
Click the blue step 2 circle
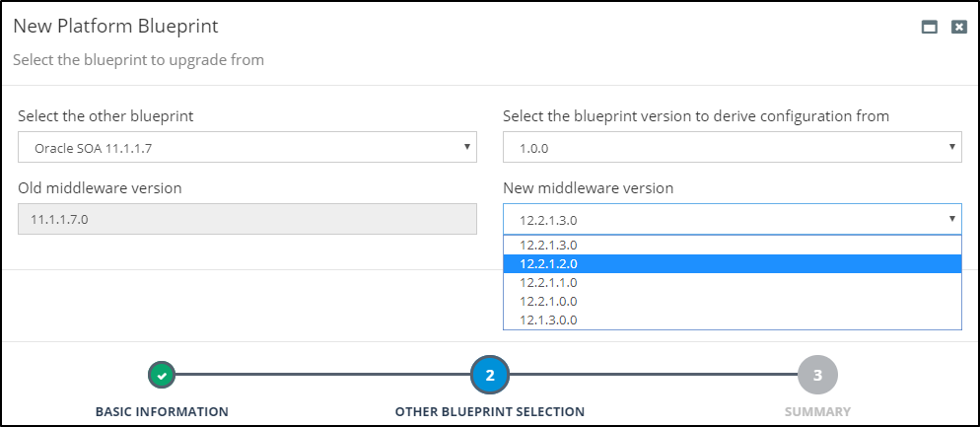click(x=490, y=375)
